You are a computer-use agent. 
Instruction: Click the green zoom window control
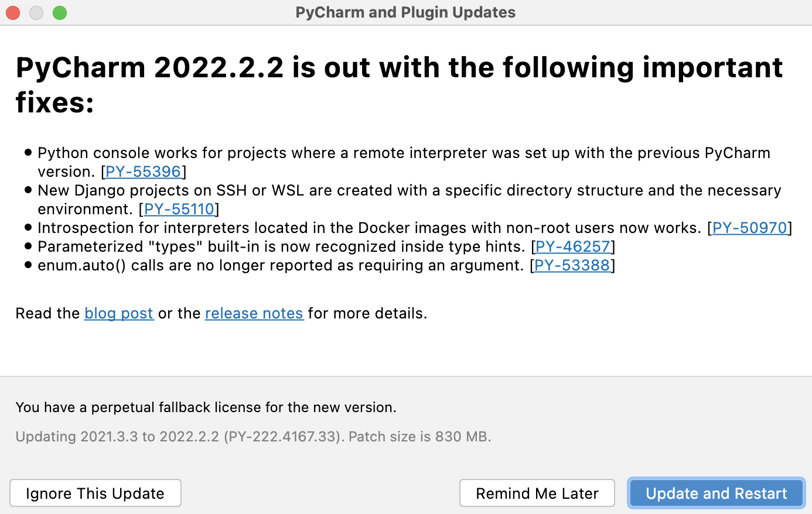point(59,12)
